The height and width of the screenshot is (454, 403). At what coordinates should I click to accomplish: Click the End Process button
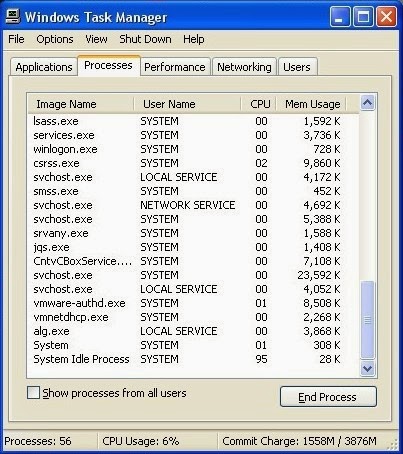tap(328, 397)
